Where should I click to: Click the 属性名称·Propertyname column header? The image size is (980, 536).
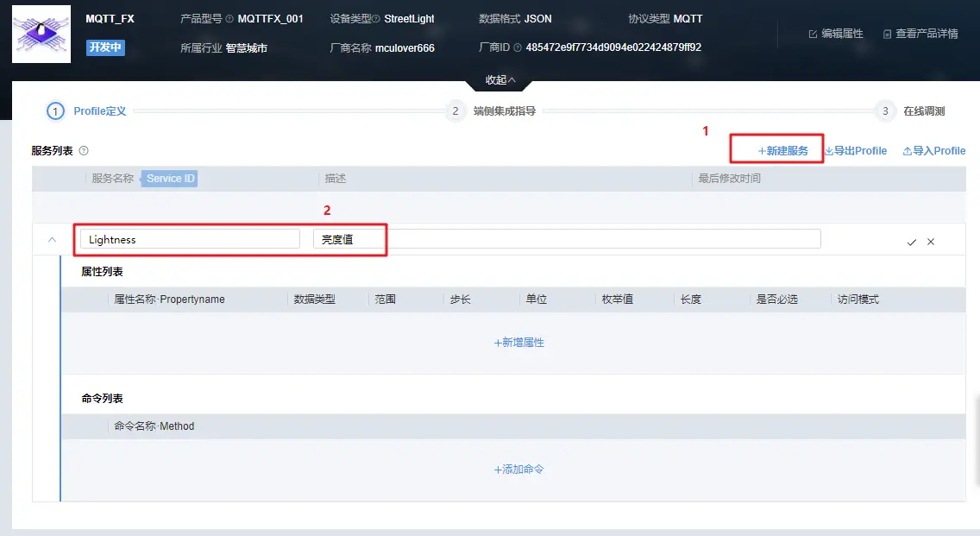[x=169, y=300]
